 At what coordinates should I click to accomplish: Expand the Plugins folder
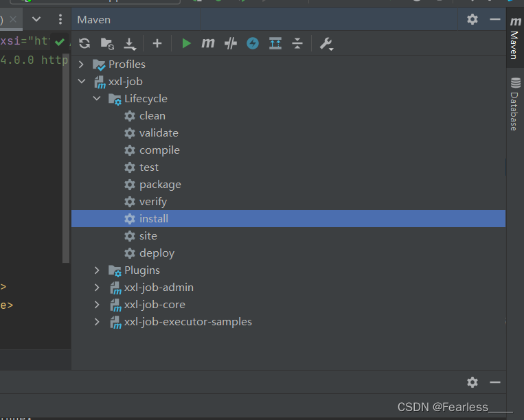(x=97, y=270)
